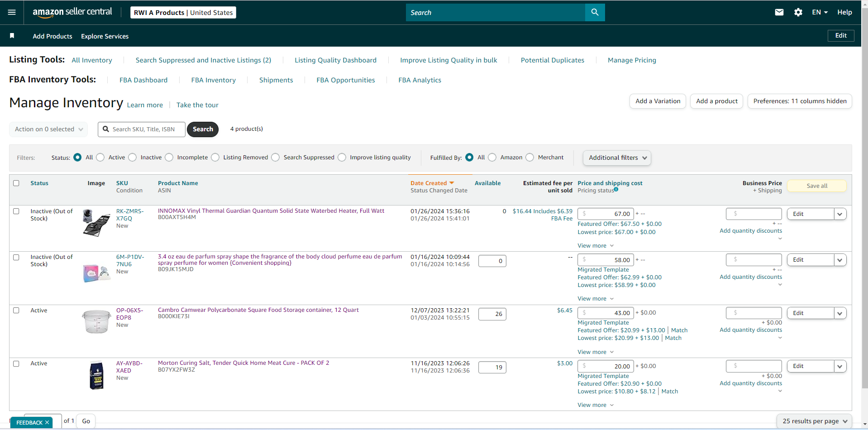Open the INNOMAX waterbed heater product thumbnail
Screen dimensions: 868x430
pos(96,222)
